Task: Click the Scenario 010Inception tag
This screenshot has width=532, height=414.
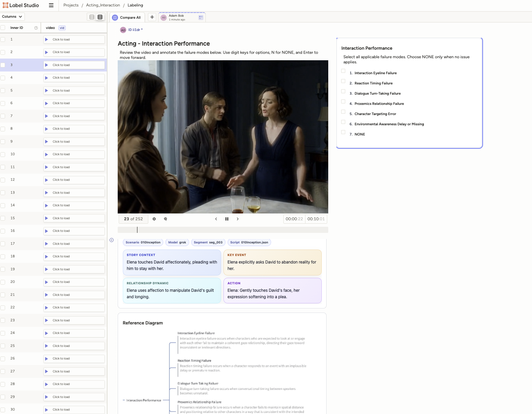Action: [x=143, y=242]
